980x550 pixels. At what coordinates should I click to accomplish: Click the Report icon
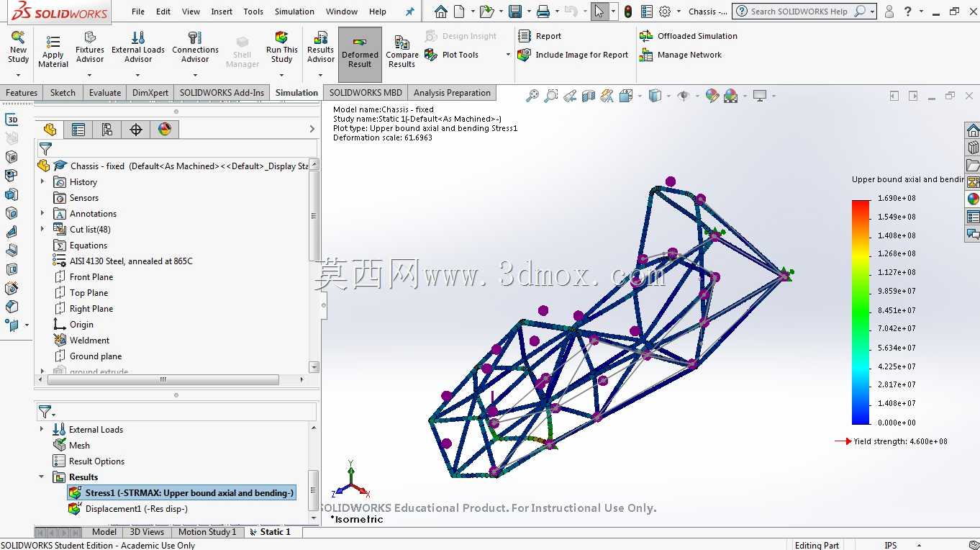pos(524,36)
